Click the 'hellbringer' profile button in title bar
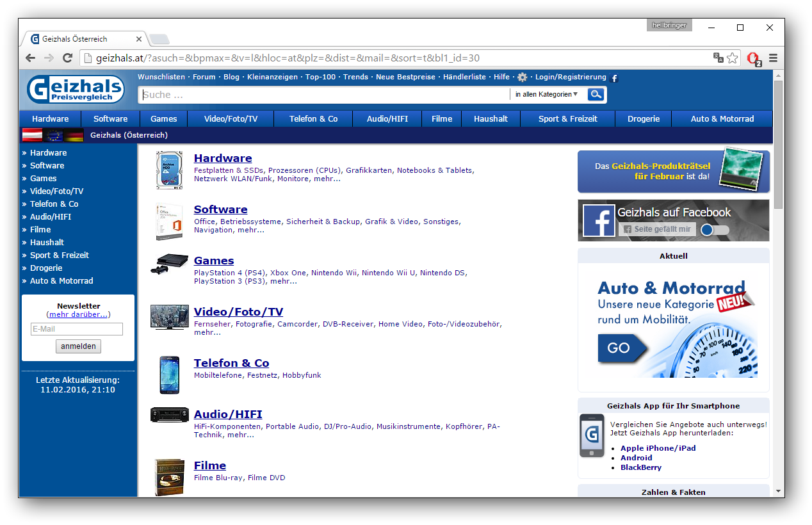Viewport: 812px width, 525px height. [669, 26]
